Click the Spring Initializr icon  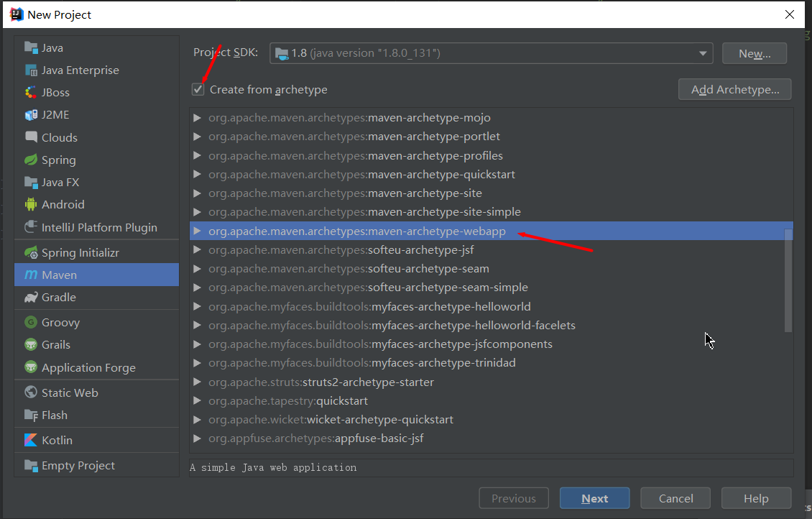pyautogui.click(x=31, y=252)
